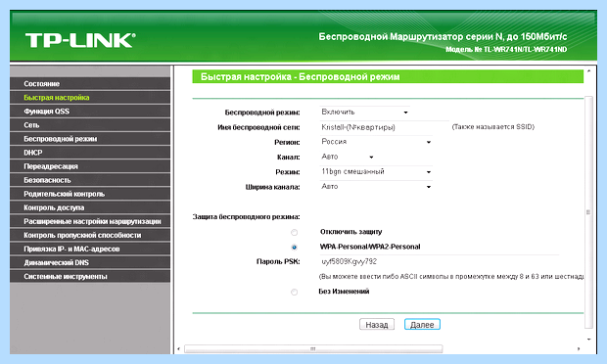Image resolution: width=607 pixels, height=364 pixels.
Task: Select Беспроводной режим in the sidebar
Action: 90,139
